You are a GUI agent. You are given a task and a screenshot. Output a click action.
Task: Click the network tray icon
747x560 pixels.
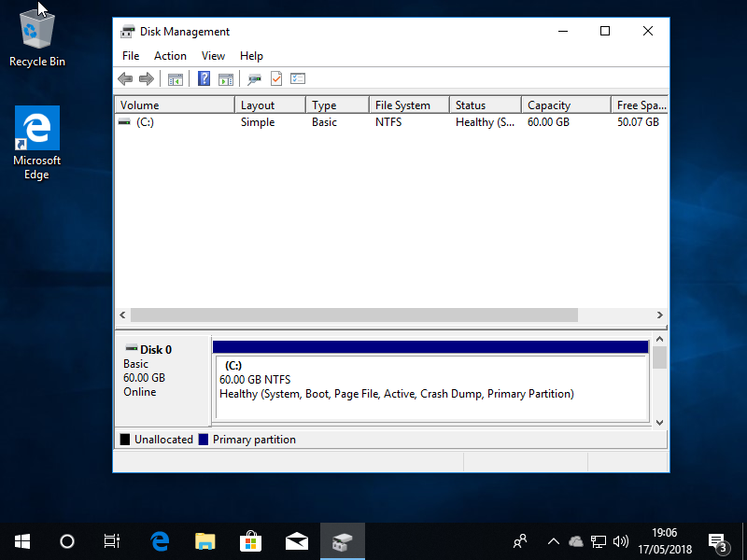point(599,541)
